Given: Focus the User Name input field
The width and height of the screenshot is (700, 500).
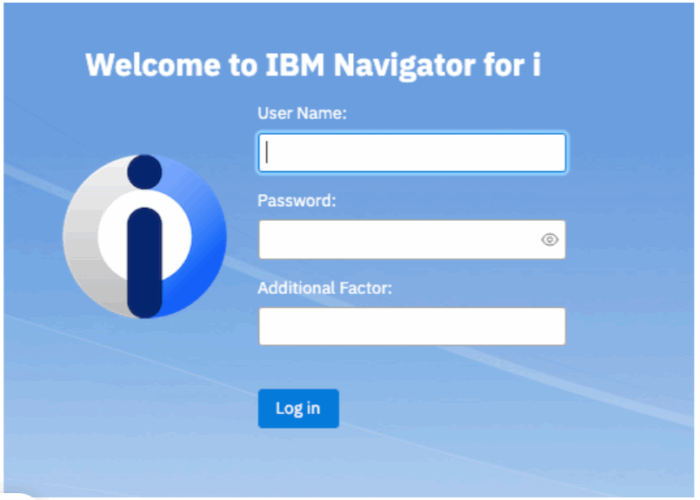Looking at the screenshot, I should pos(412,153).
